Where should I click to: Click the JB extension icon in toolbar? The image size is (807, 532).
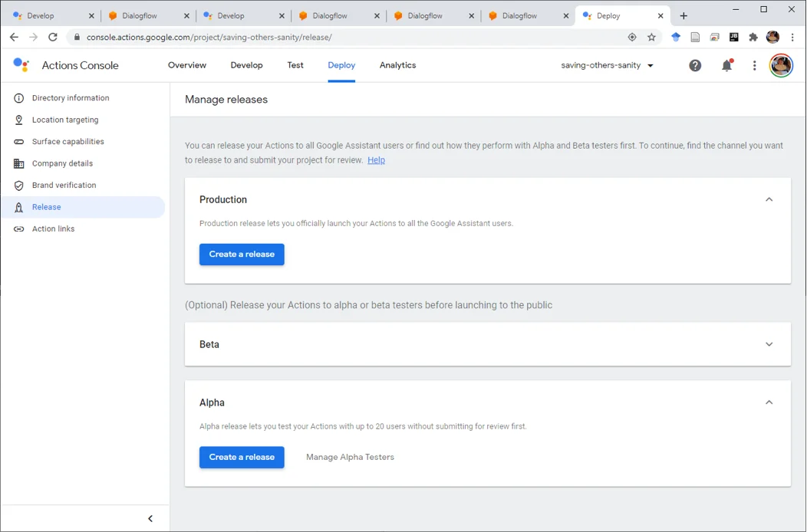tap(734, 37)
